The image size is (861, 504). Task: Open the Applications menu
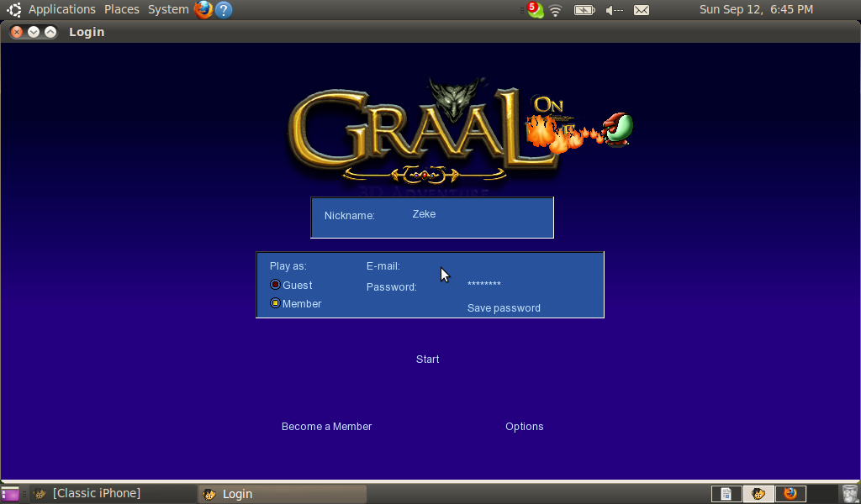(61, 10)
